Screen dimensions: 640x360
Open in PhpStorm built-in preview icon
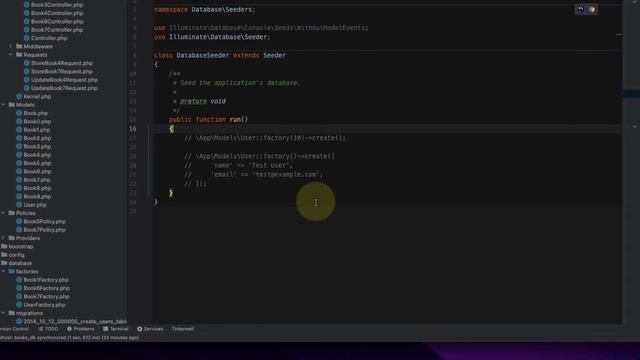(580, 9)
